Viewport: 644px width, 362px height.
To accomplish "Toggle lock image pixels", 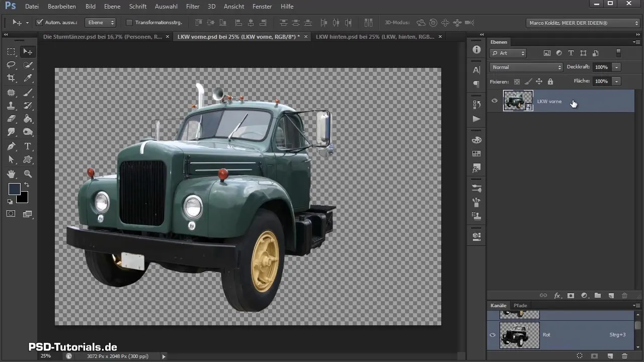I will (528, 81).
